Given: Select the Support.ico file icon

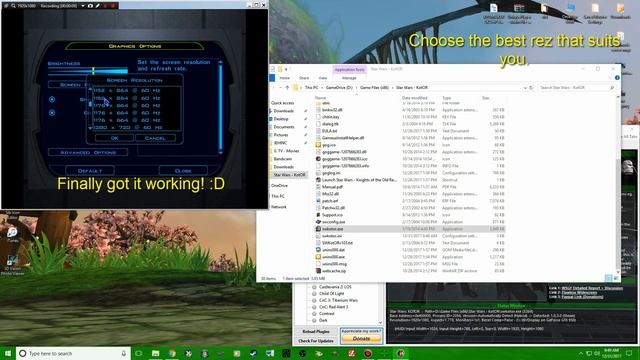Looking at the screenshot, I should tap(318, 215).
